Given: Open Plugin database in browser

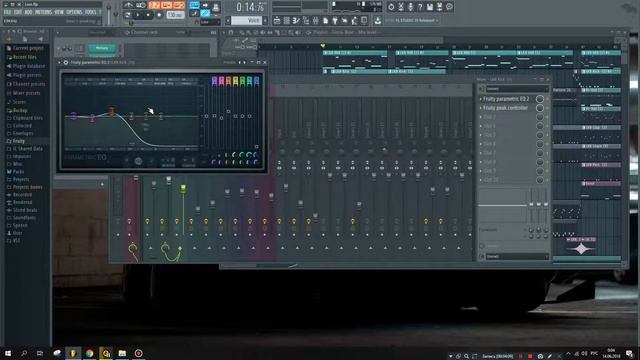Looking at the screenshot, I should coord(29,66).
